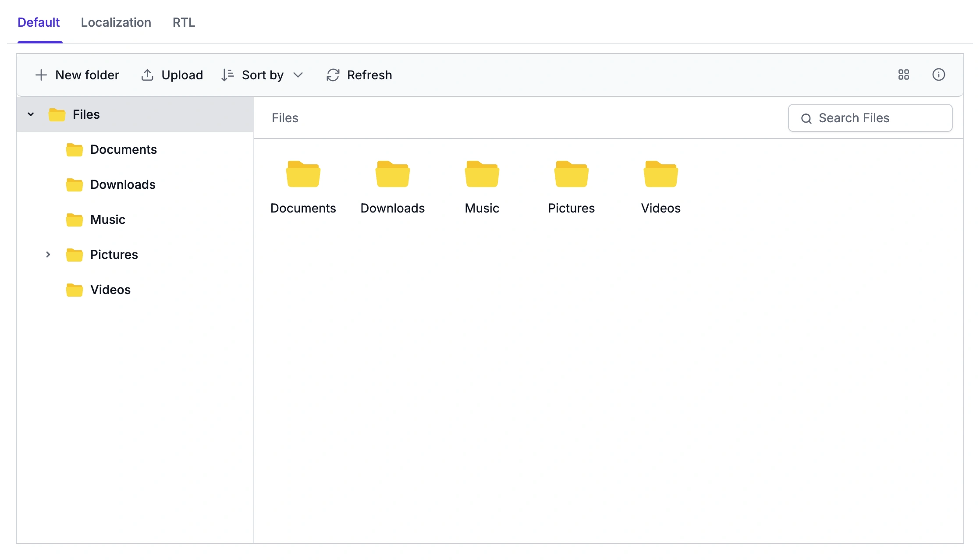Click the Refresh circular arrows icon

point(333,75)
